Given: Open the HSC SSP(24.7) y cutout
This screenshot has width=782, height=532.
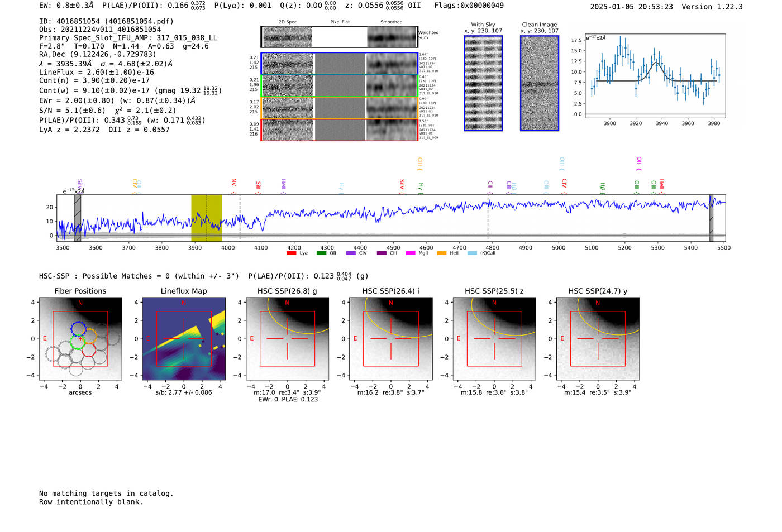Looking at the screenshot, I should coord(598,338).
